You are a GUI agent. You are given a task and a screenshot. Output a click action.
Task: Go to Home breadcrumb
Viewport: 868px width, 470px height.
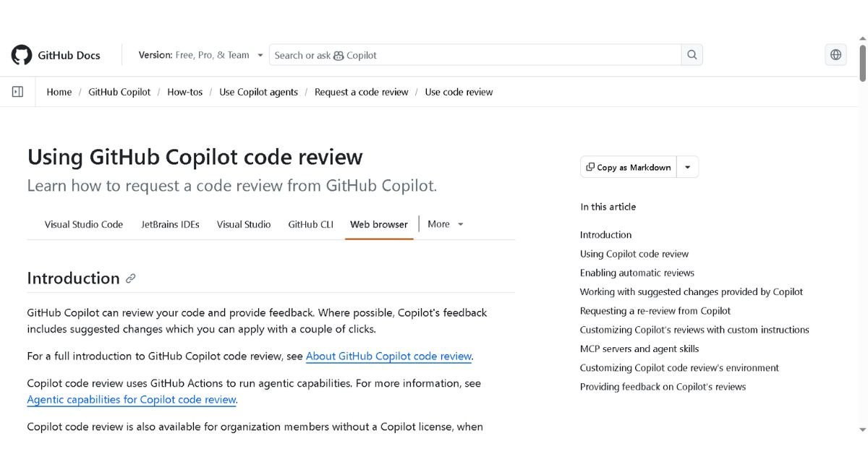tap(59, 92)
